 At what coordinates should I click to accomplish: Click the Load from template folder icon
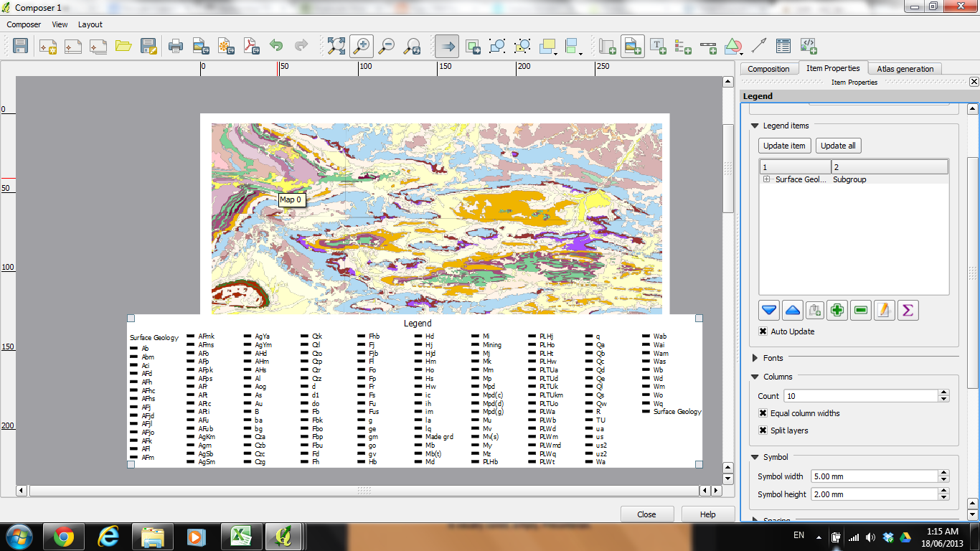123,47
